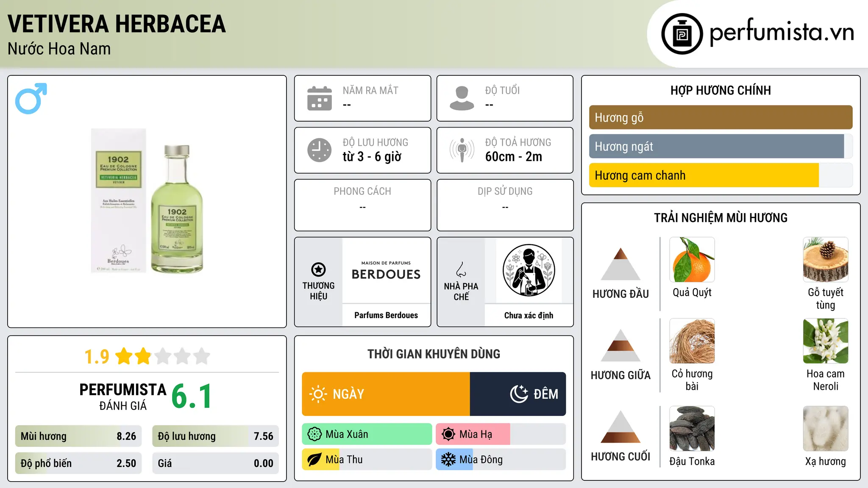This screenshot has height=488, width=868.
Task: Open the Parfums Berdoues brand link
Action: pyautogui.click(x=386, y=315)
